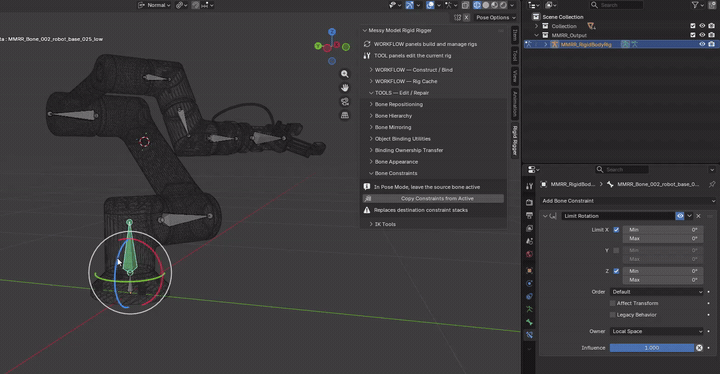Switch perspective/orthographic grid icon
Viewport: 720px width, 374px height.
click(344, 115)
